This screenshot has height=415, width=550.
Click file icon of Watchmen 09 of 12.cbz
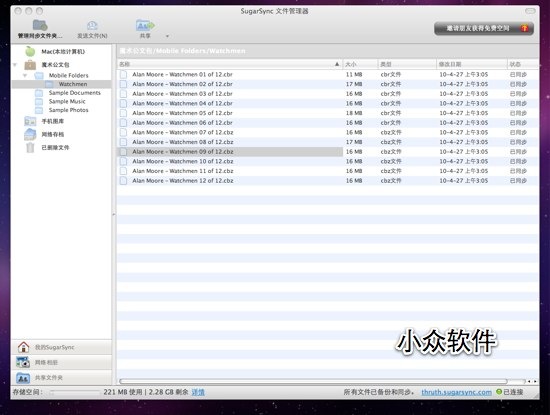123,152
